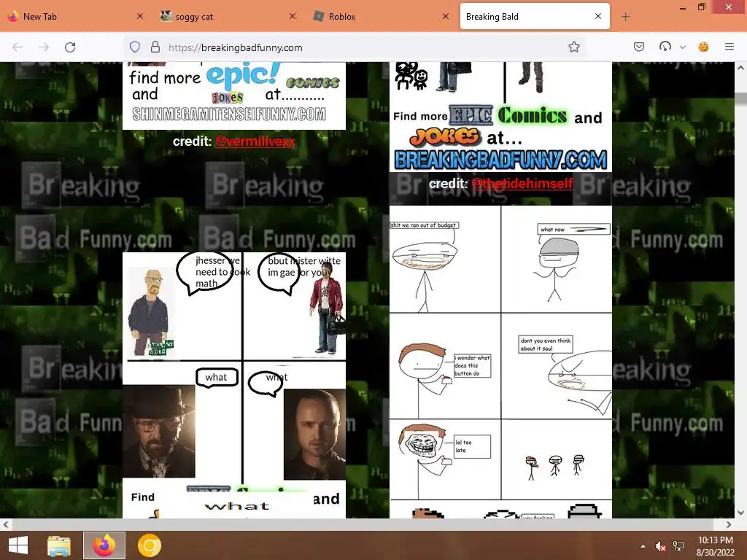Image resolution: width=747 pixels, height=560 pixels.
Task: Click the Jesse Pinkman face photo
Action: (x=314, y=435)
